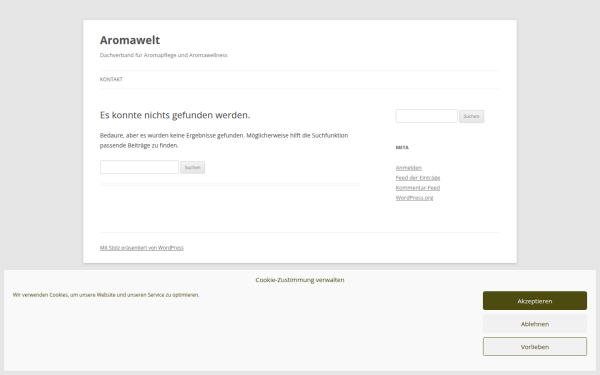Focus the sidebar search field
Viewport: 600px width, 375px height.
coord(426,116)
